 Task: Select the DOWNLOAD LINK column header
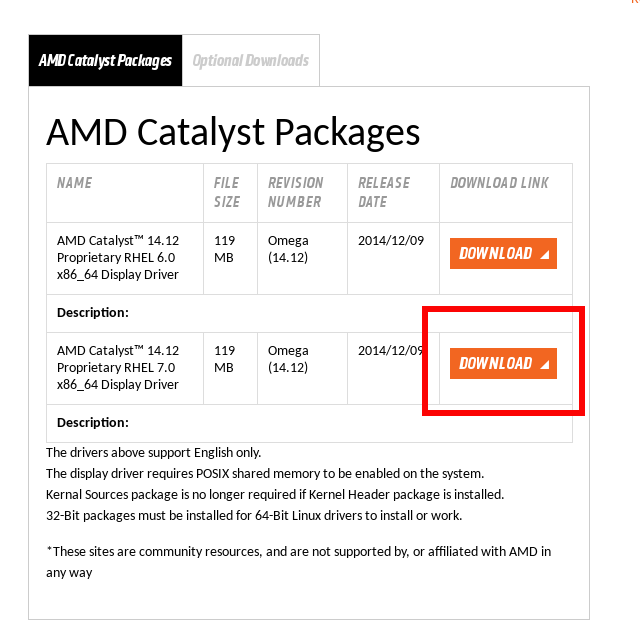coord(499,183)
